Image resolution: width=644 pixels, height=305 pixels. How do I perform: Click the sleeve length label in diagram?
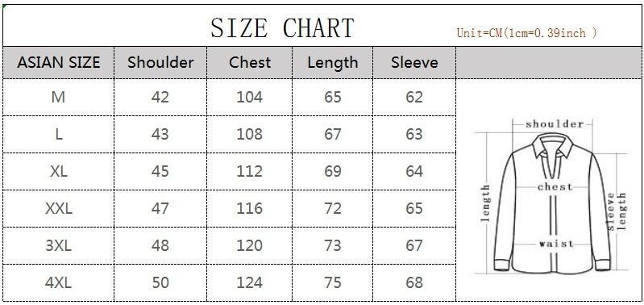pos(617,211)
